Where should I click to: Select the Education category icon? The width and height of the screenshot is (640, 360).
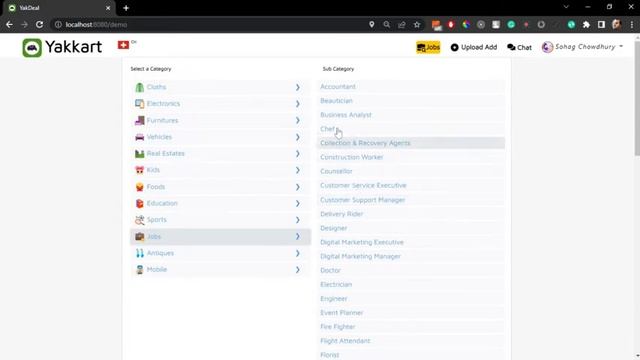140,203
